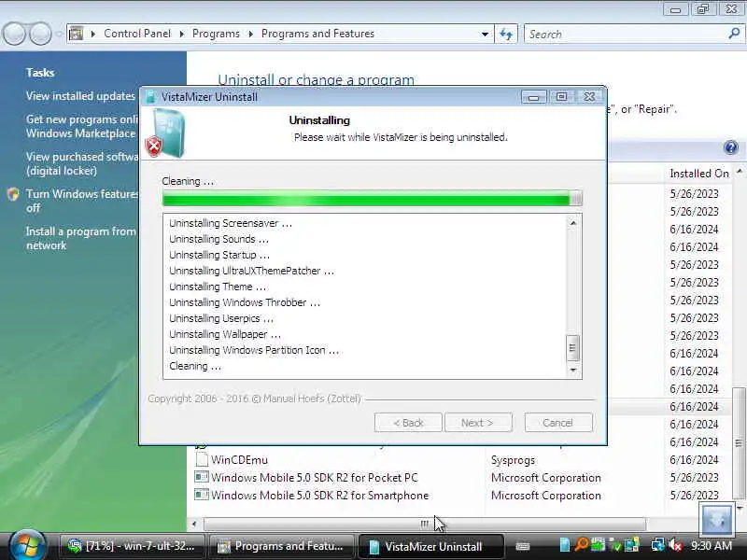Viewport: 747px width, 560px height.
Task: Switch to VistaMizer Uninstall taskbar button
Action: 430,546
